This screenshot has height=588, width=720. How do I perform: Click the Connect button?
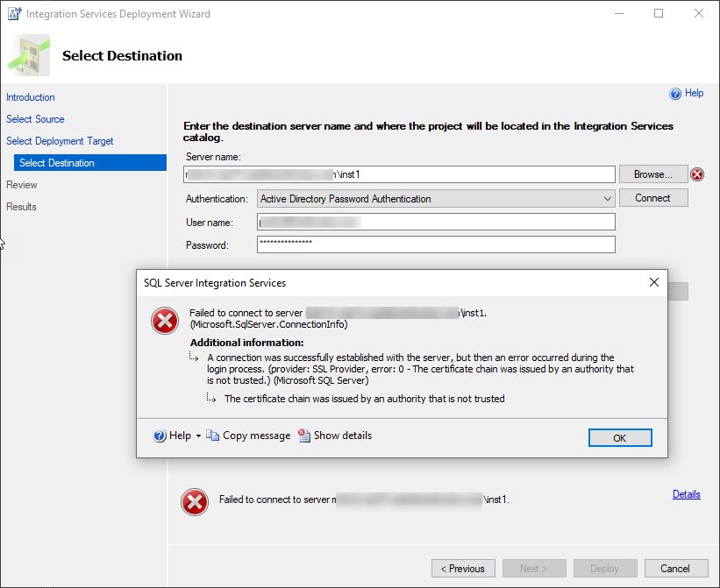(x=653, y=198)
